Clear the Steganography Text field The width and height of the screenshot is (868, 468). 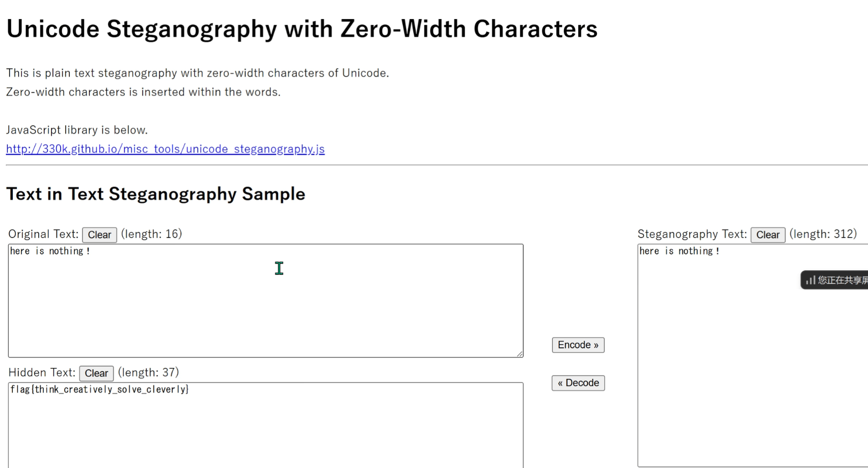(768, 235)
